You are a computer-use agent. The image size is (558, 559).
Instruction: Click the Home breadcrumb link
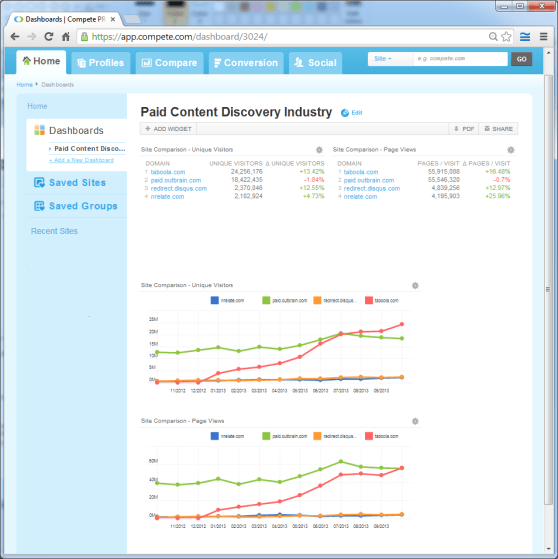[24, 85]
